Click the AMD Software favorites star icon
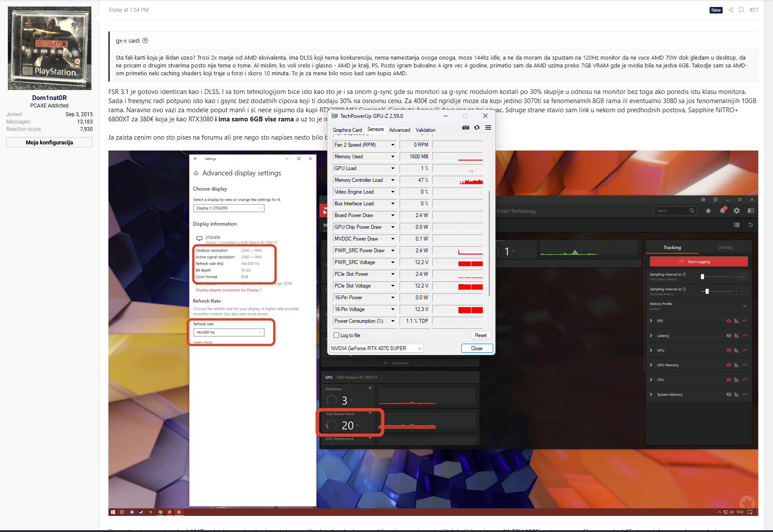This screenshot has height=532, width=773. click(709, 211)
